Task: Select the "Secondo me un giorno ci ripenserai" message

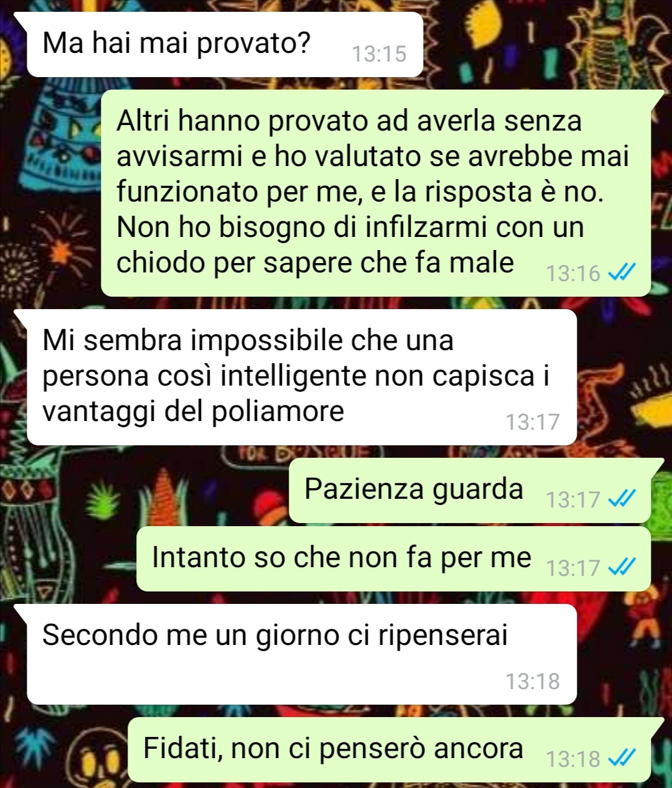Action: coord(302,654)
